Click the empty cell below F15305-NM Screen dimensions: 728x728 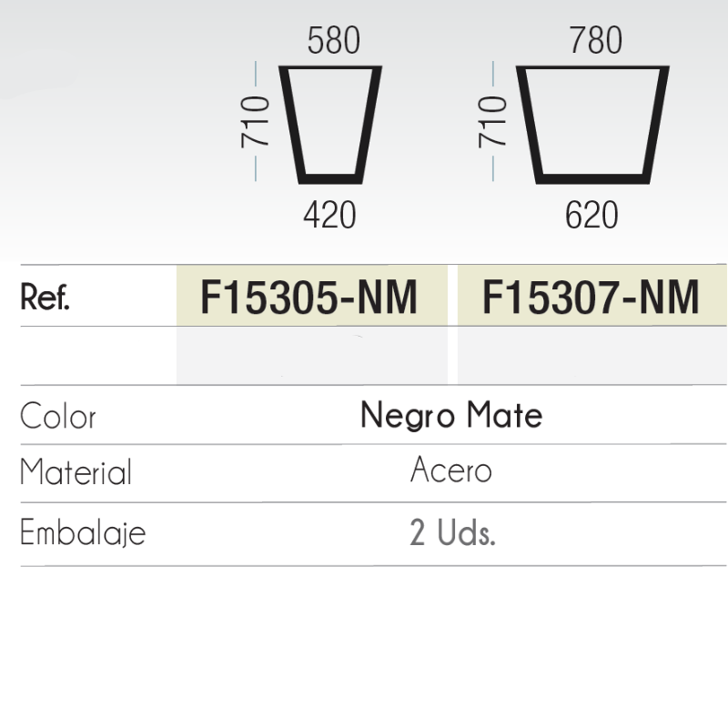(x=310, y=356)
